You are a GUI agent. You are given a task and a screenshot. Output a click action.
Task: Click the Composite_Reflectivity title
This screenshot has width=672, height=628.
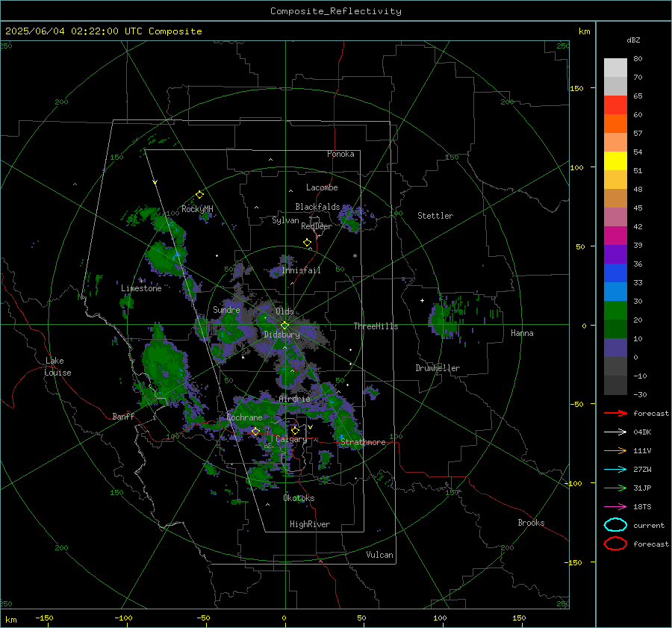(336, 11)
